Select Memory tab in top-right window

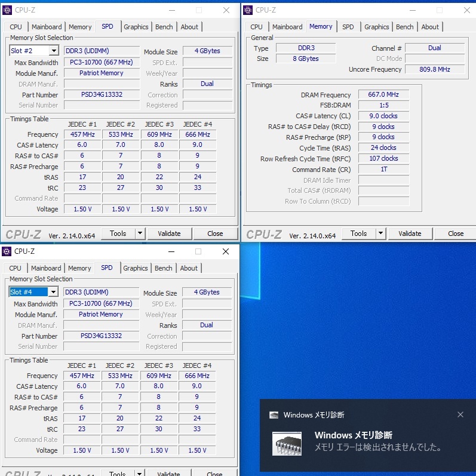[x=321, y=26]
